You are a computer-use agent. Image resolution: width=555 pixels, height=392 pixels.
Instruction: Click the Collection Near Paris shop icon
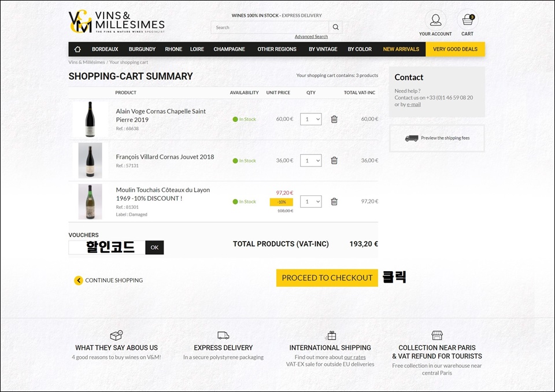[x=437, y=335]
